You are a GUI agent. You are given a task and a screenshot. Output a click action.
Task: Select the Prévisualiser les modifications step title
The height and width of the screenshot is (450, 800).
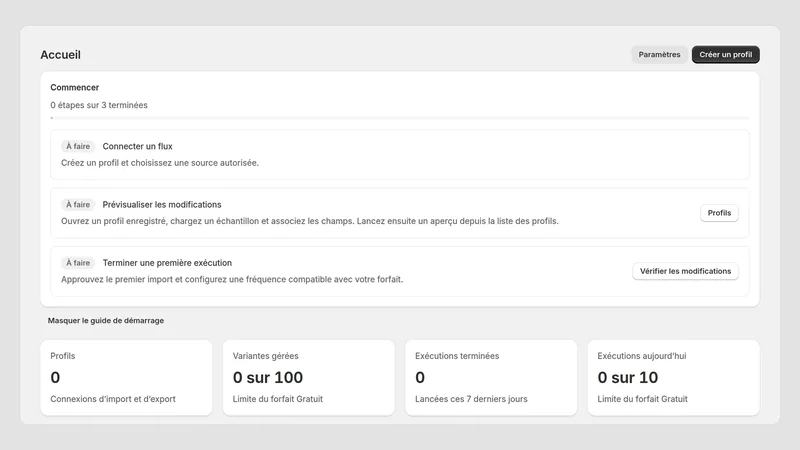tap(162, 205)
